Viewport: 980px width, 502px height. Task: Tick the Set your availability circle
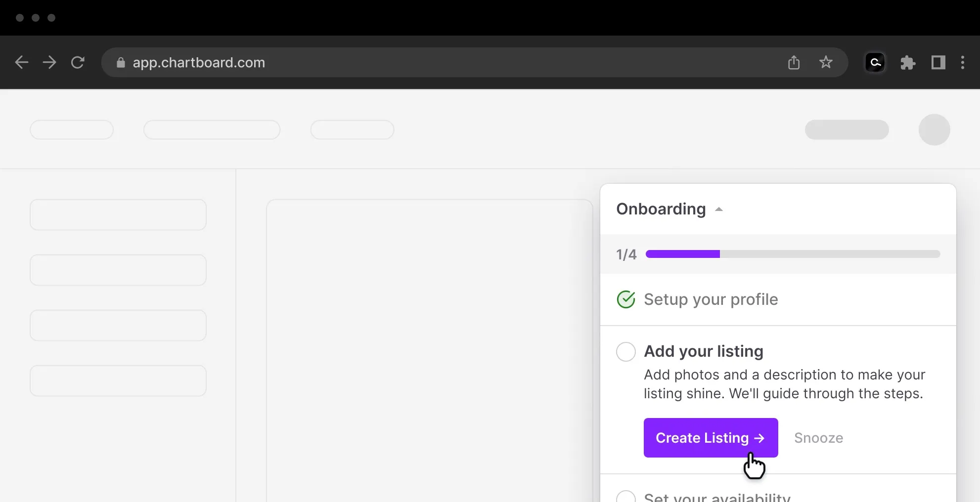pos(626,497)
